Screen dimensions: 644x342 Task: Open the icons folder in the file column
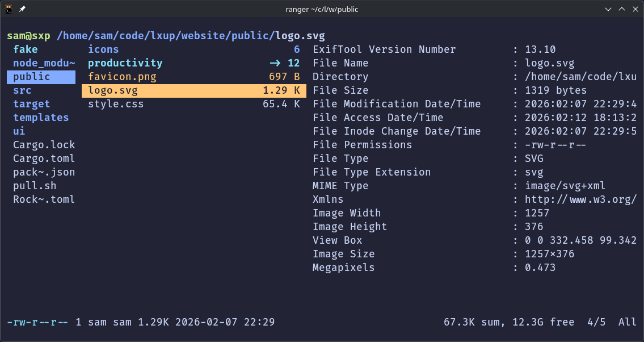pos(103,49)
